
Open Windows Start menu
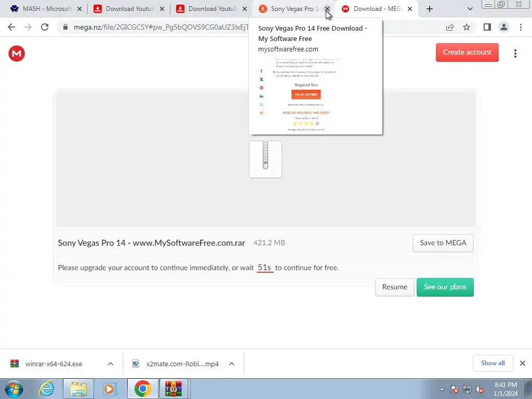(14, 389)
